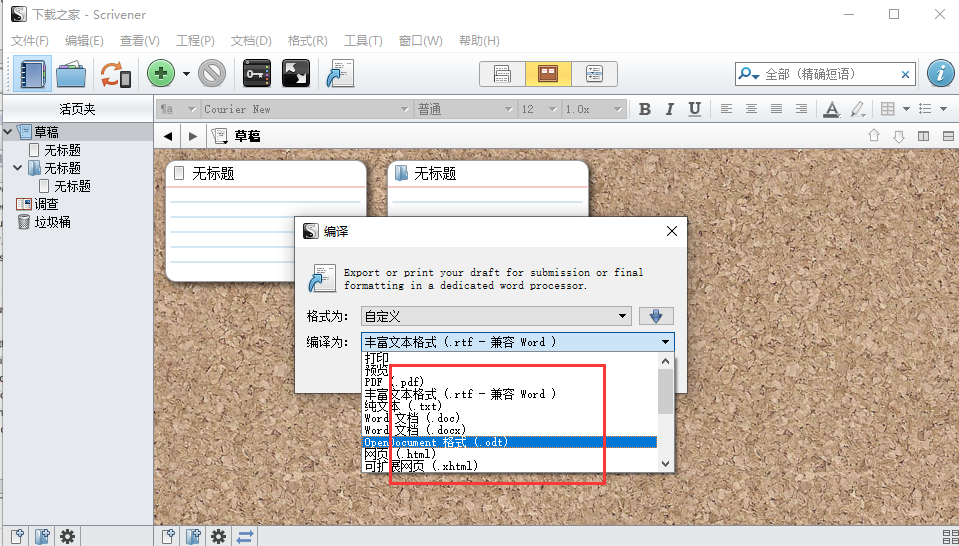Screen dimensions: 959x546
Task: Click the editor footer swap arrows icon
Action: pos(245,537)
